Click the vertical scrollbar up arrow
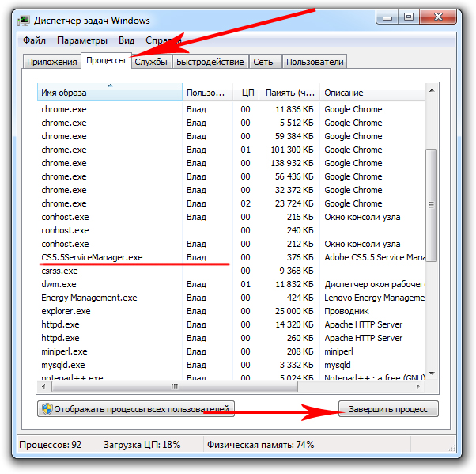 [431, 92]
